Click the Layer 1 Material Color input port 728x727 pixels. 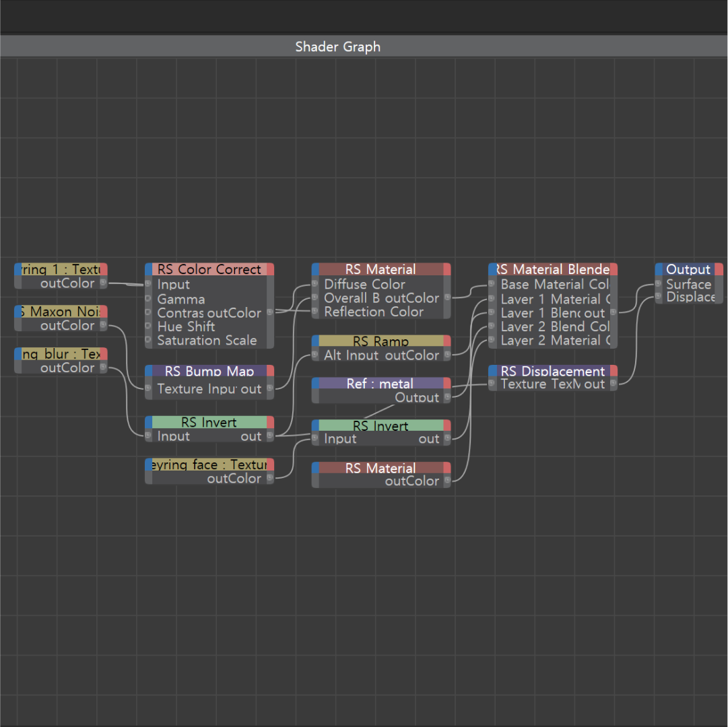click(x=492, y=298)
